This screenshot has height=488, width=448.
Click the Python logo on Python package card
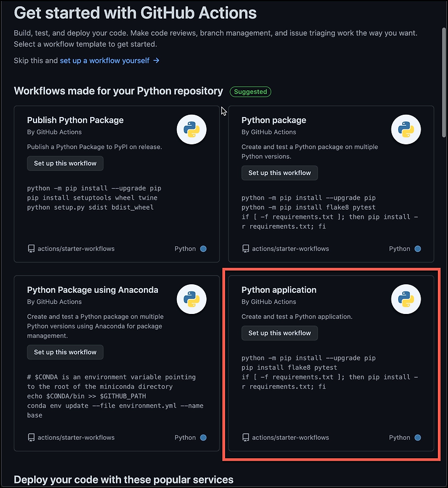(406, 129)
